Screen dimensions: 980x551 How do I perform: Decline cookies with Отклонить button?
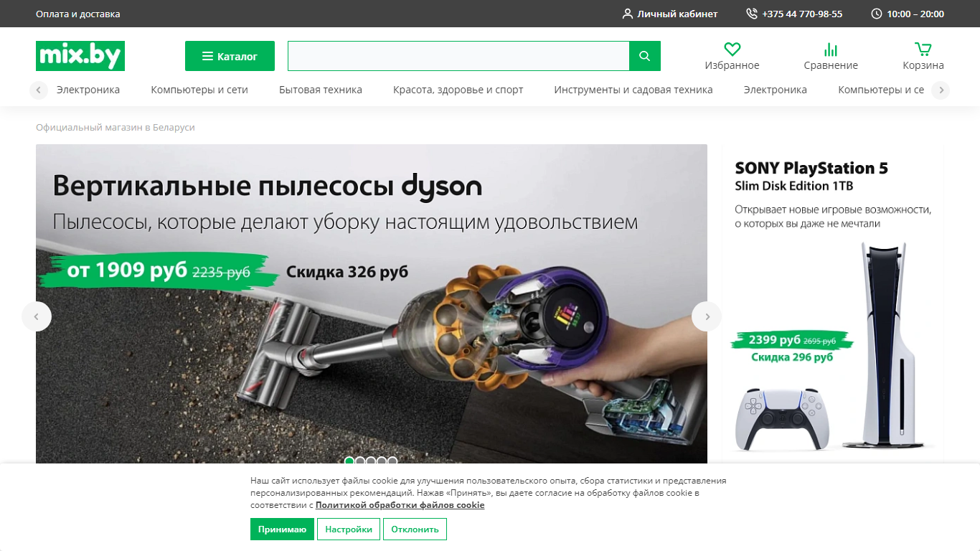(415, 529)
